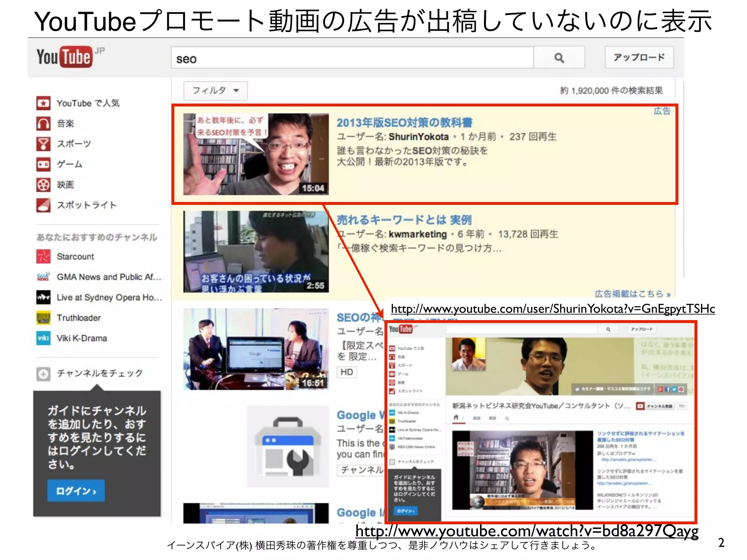Open the youtube.com/watch?v=bd8a297Qayg URL
747x560 pixels.
pos(527,531)
